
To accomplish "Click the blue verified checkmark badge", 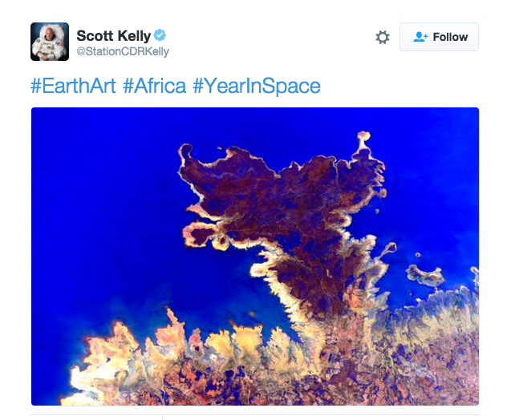I will (160, 35).
